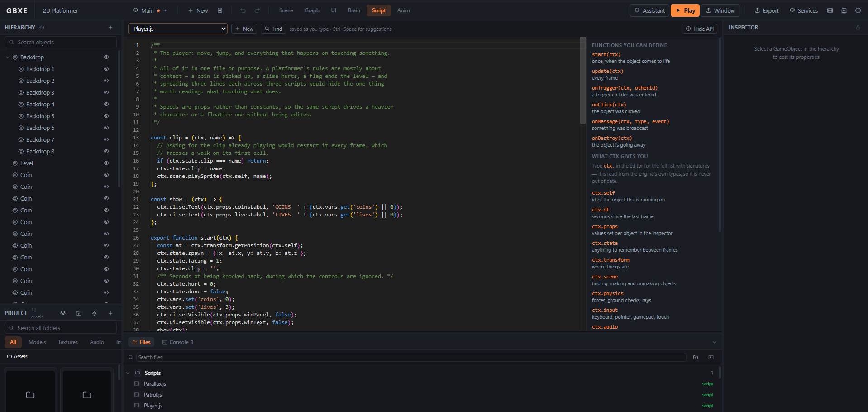This screenshot has width=868, height=412.
Task: Click the Hide API button
Action: coord(700,29)
